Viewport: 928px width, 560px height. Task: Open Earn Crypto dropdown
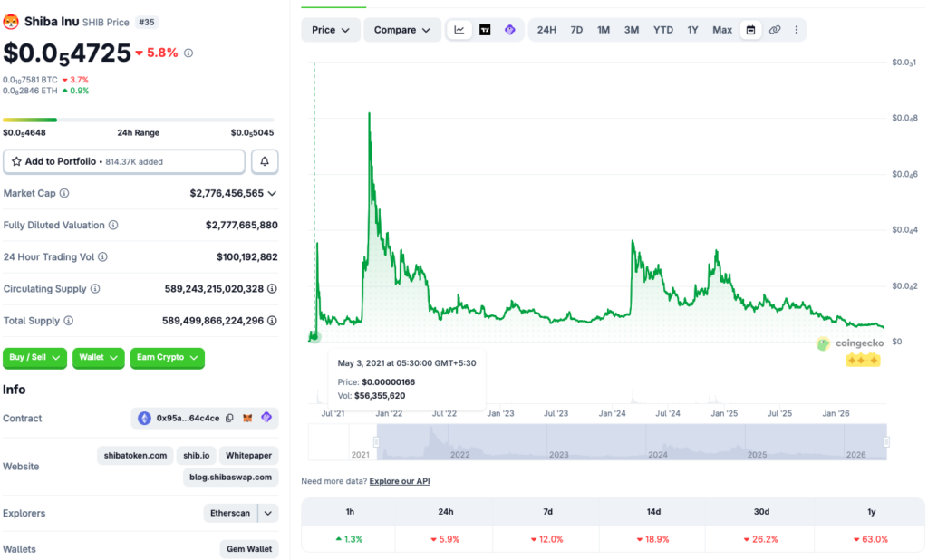pyautogui.click(x=167, y=358)
